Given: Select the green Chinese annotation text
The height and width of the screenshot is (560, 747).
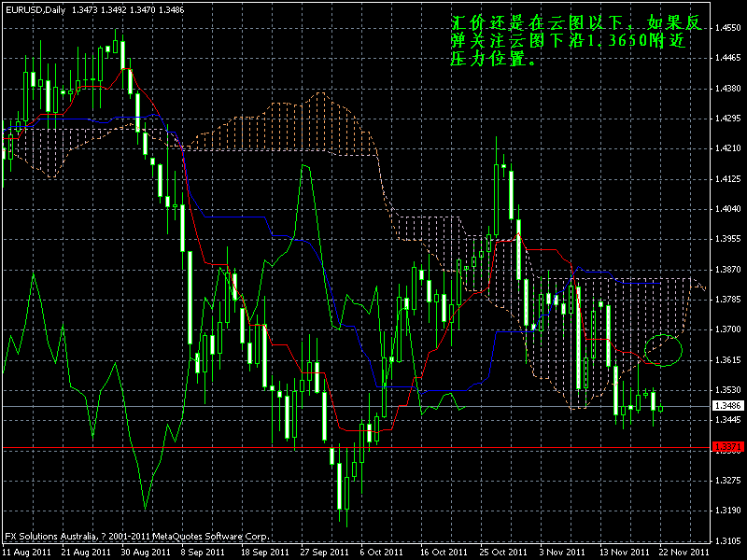Looking at the screenshot, I should pyautogui.click(x=576, y=40).
